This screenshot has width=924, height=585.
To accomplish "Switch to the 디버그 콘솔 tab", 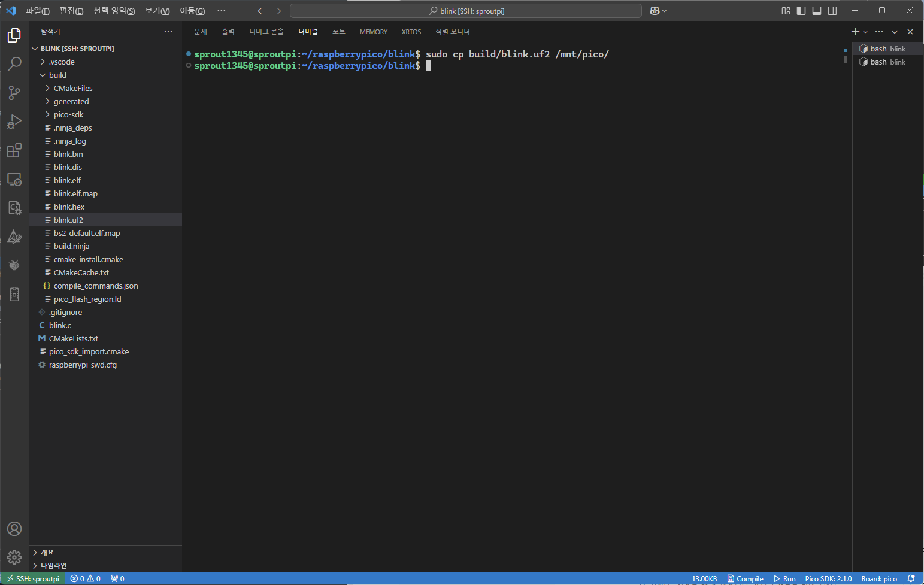I will coord(266,32).
